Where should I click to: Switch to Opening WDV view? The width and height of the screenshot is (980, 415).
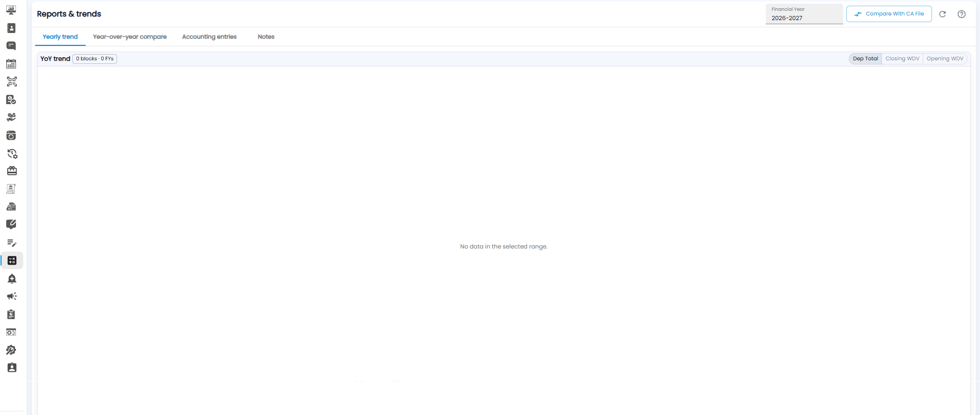click(x=945, y=59)
